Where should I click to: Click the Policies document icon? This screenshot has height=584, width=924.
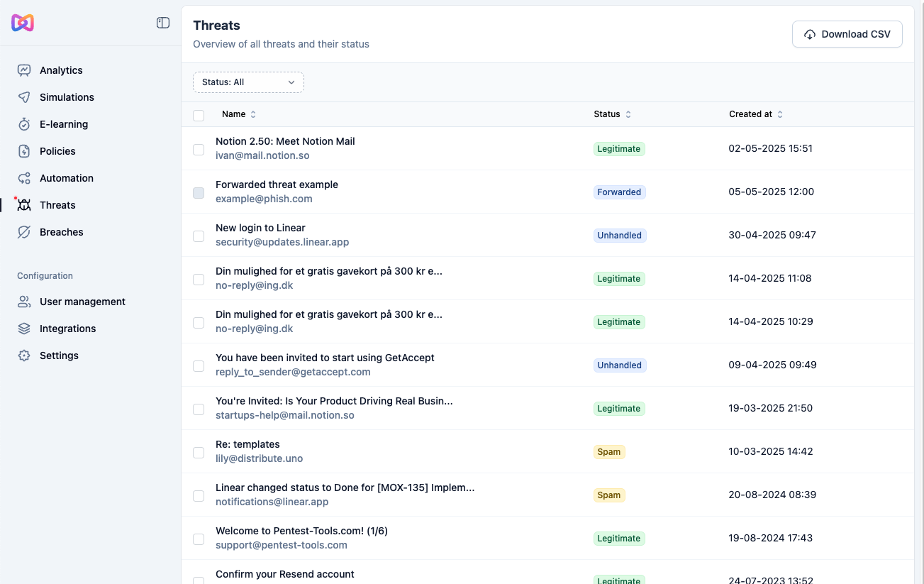tap(24, 151)
